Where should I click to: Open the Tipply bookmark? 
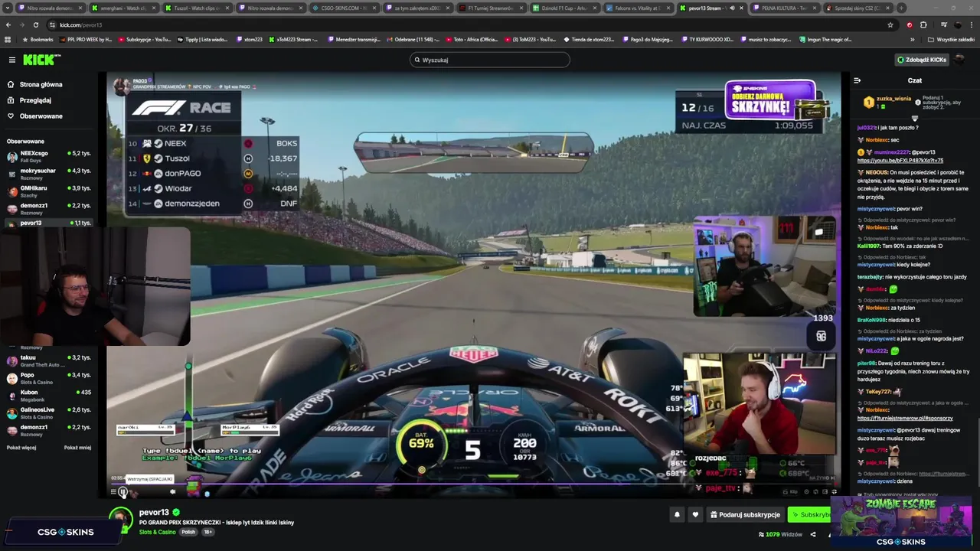coord(202,39)
